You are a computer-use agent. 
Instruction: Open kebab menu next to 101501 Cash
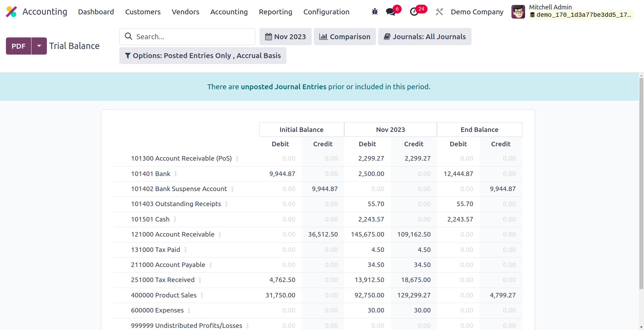pos(175,219)
